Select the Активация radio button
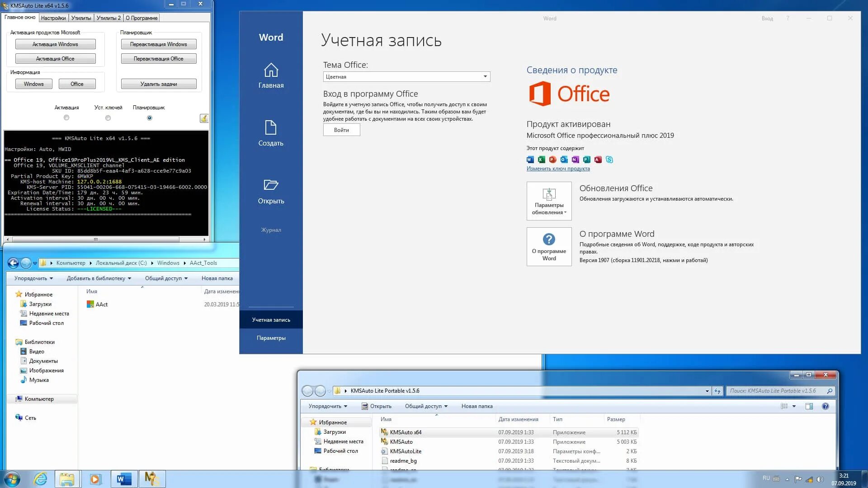The image size is (868, 488). click(66, 117)
